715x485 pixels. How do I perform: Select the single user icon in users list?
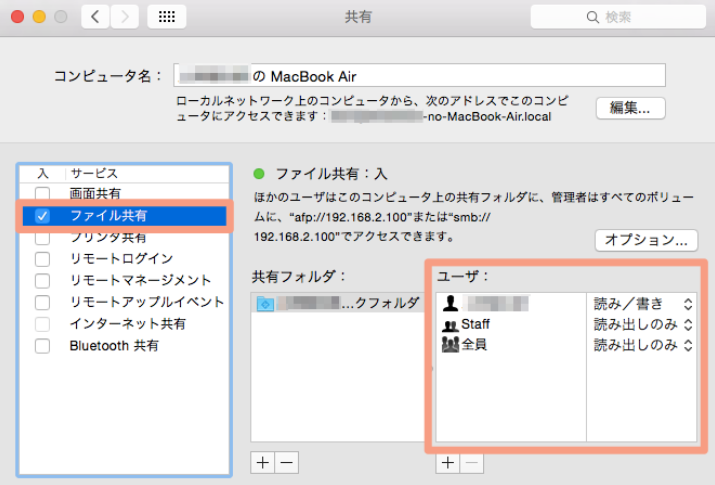pyautogui.click(x=451, y=304)
